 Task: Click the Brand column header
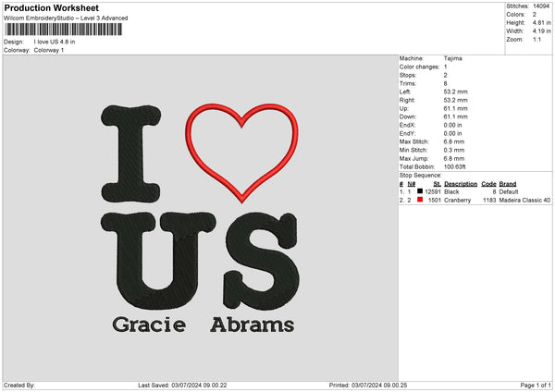[508, 184]
